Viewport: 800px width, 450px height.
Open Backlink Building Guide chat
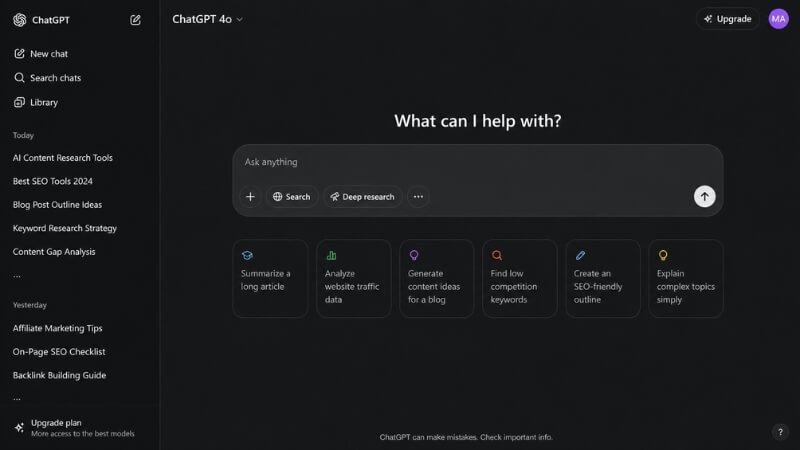60,375
